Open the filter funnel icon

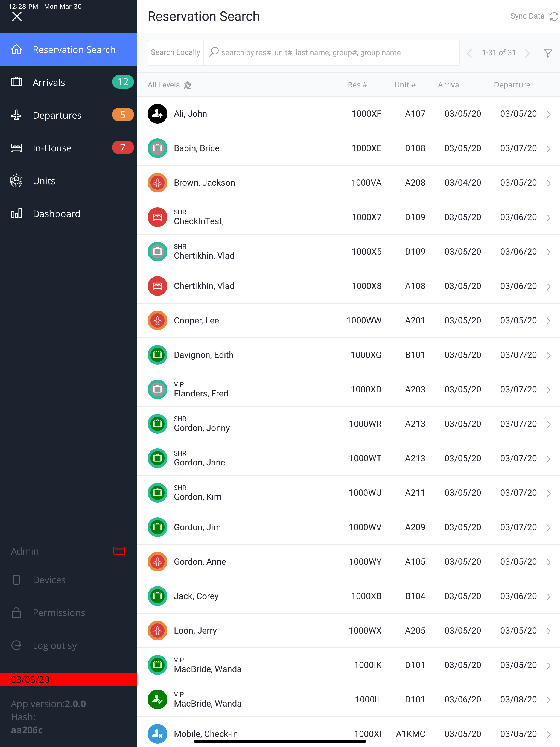548,53
